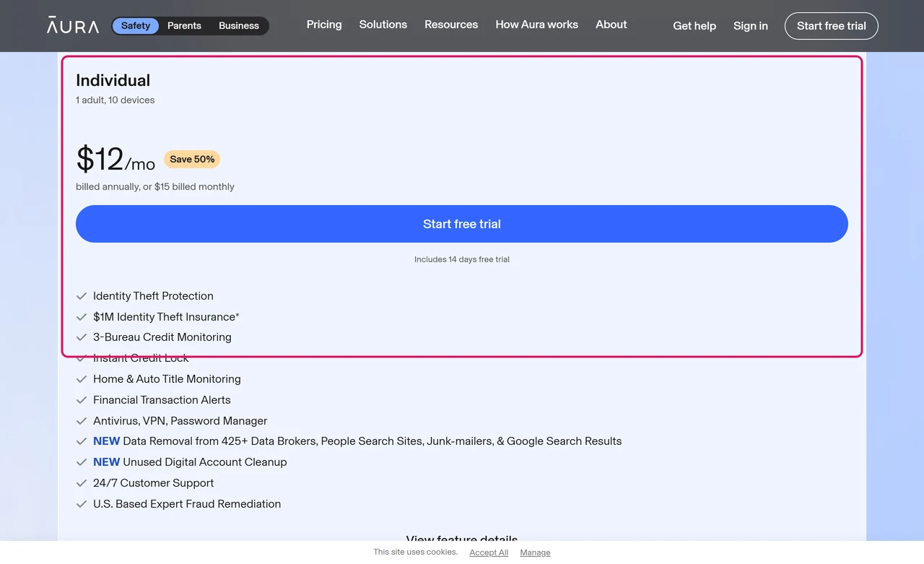Viewport: 924px width, 564px height.
Task: Click the Save 50% badge
Action: tap(192, 160)
